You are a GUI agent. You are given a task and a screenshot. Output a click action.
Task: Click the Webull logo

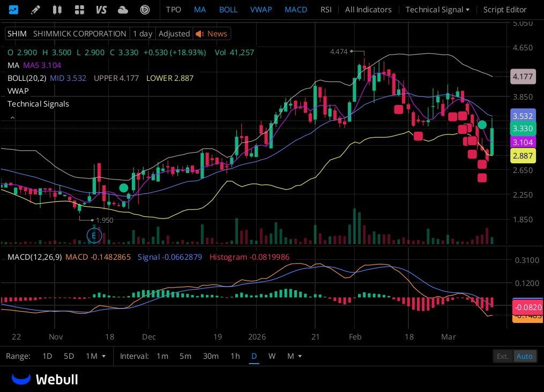point(45,379)
